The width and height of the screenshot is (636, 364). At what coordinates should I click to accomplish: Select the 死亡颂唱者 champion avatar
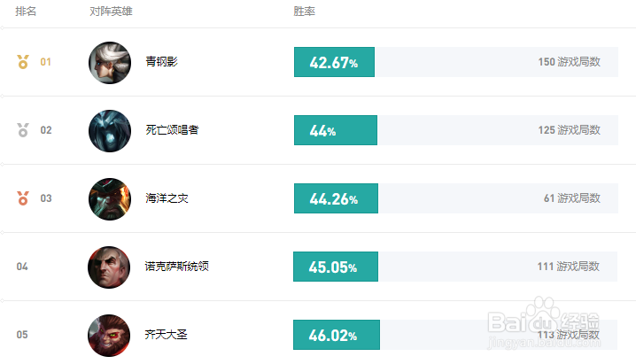(110, 130)
